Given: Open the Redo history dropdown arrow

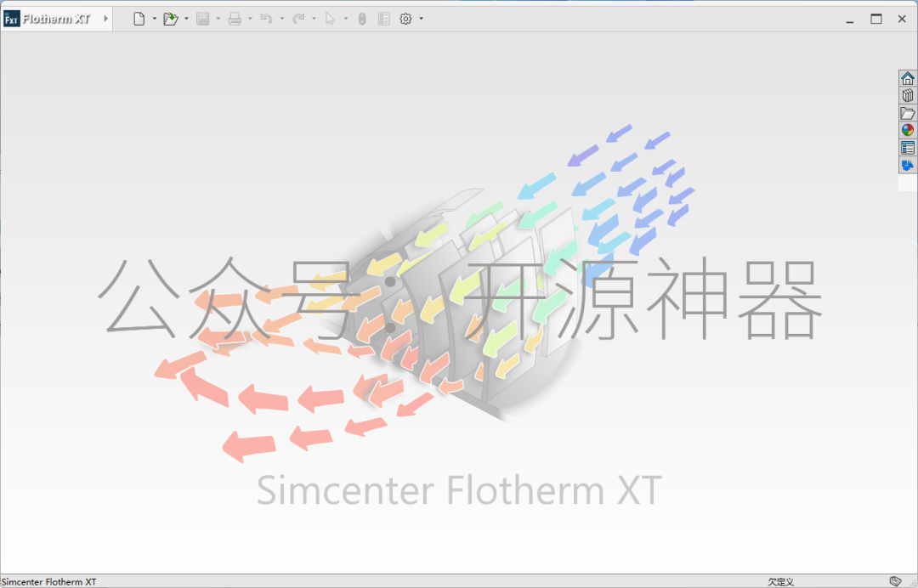Looking at the screenshot, I should click(x=314, y=19).
